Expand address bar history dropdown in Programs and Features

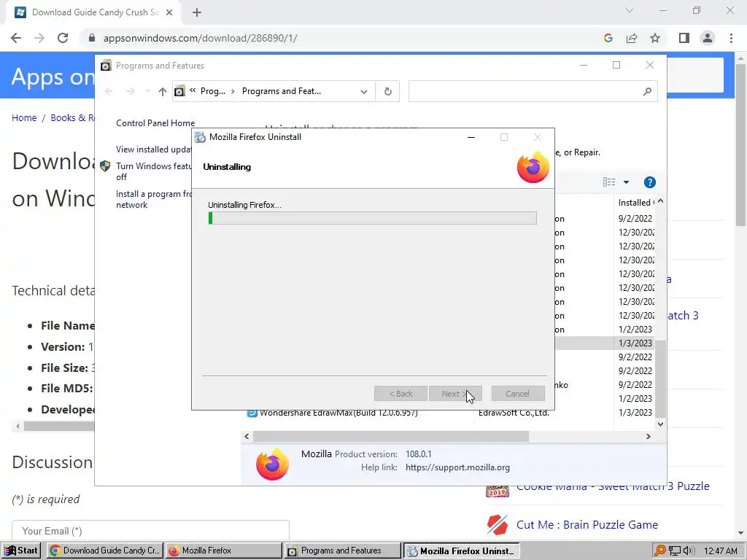pos(364,91)
